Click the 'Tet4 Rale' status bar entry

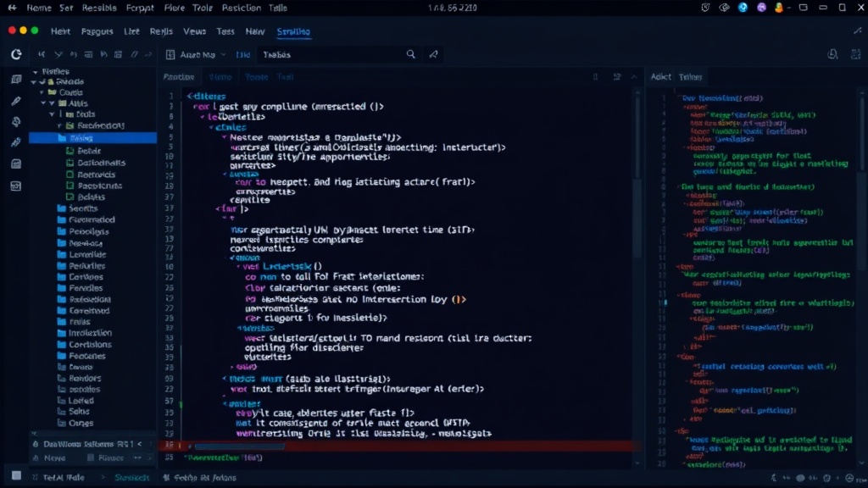(64, 478)
